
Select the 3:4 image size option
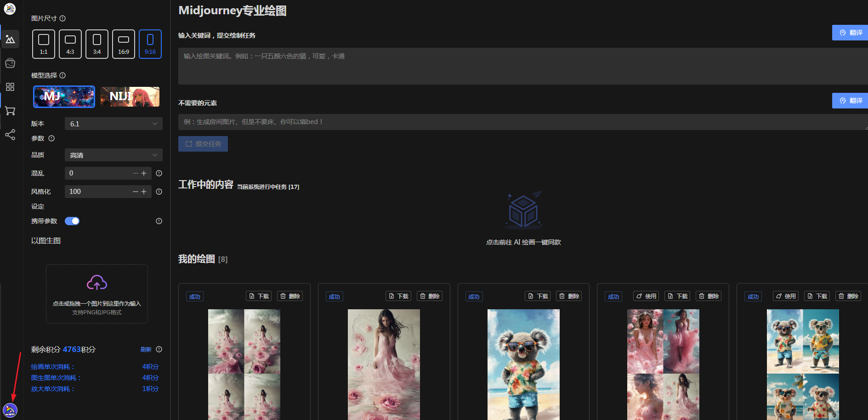(97, 44)
